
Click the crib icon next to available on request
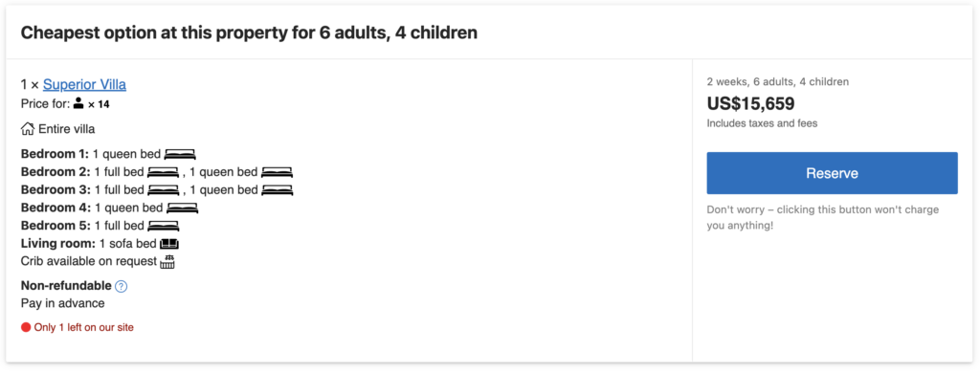pyautogui.click(x=167, y=262)
